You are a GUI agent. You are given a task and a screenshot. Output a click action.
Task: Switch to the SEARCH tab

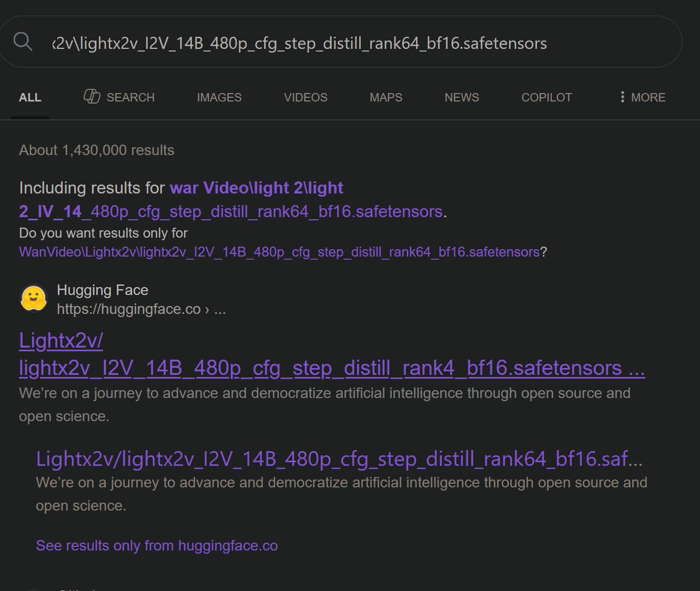point(119,97)
